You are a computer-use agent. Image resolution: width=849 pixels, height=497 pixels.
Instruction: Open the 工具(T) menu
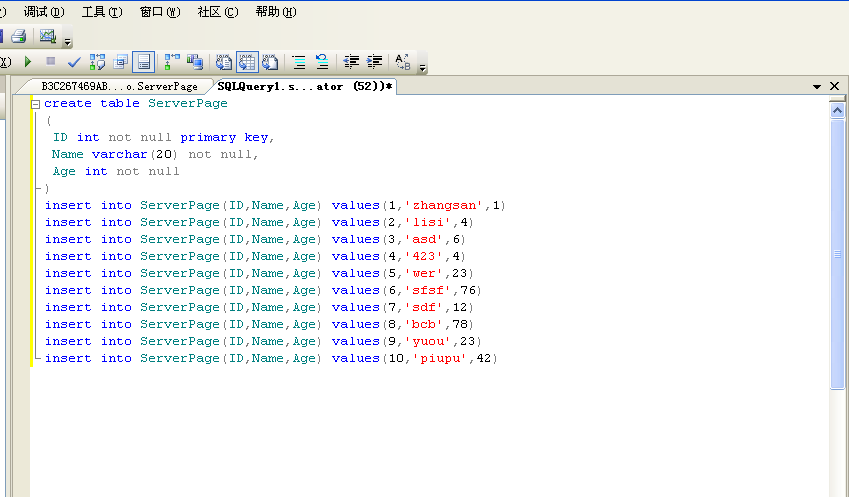tap(101, 12)
